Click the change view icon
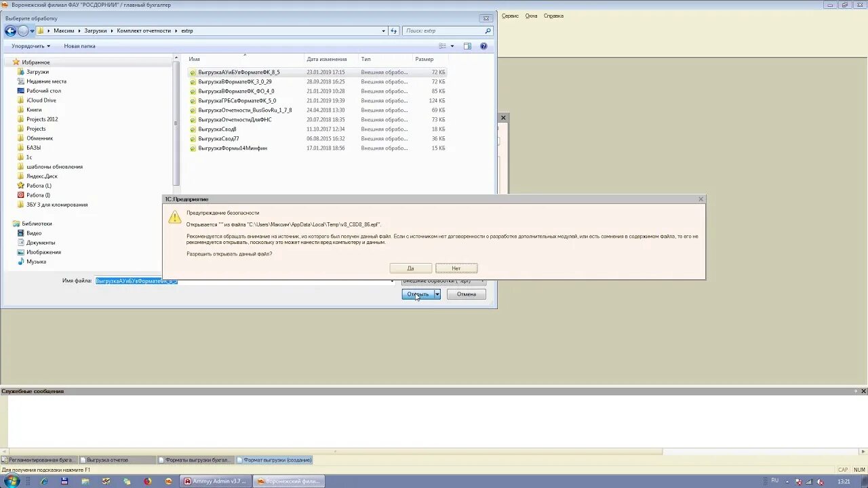Screen dimensions: 868x488 [442, 46]
